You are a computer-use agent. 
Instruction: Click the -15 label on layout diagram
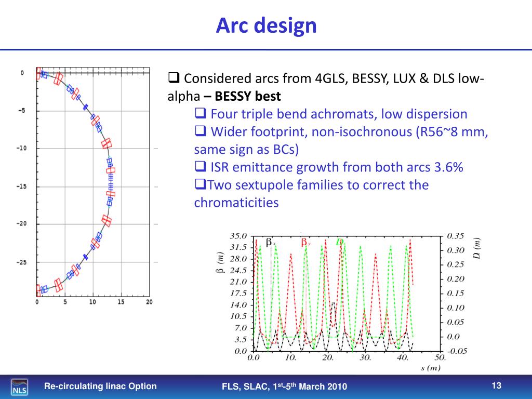[21, 187]
